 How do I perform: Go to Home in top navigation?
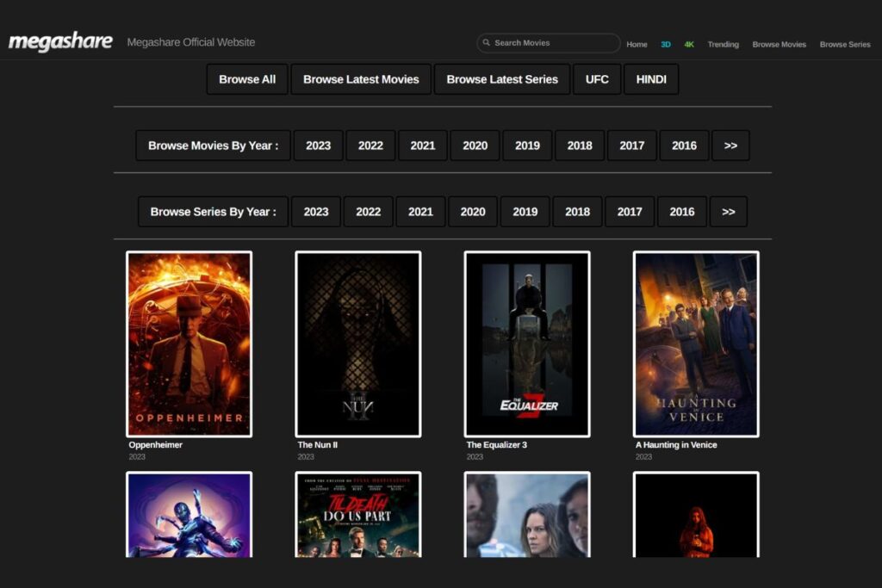637,45
